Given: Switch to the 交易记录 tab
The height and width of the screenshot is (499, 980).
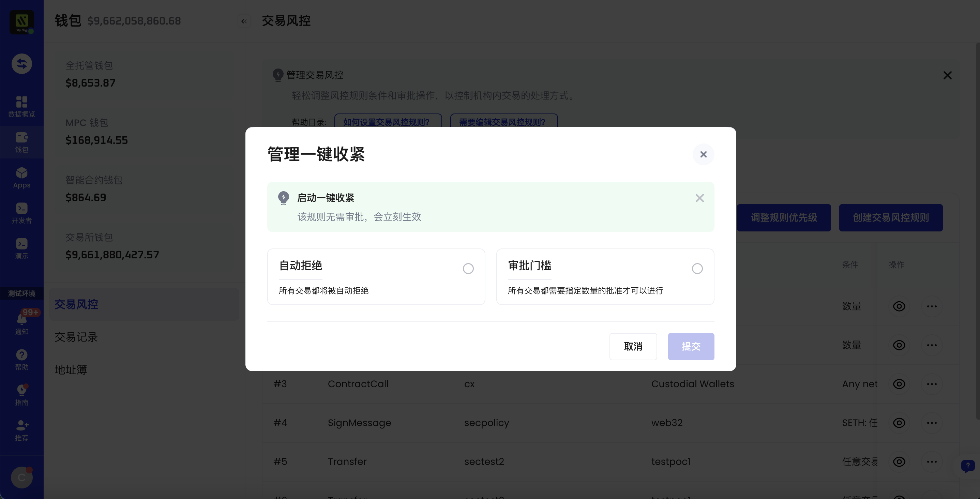Looking at the screenshot, I should point(76,337).
